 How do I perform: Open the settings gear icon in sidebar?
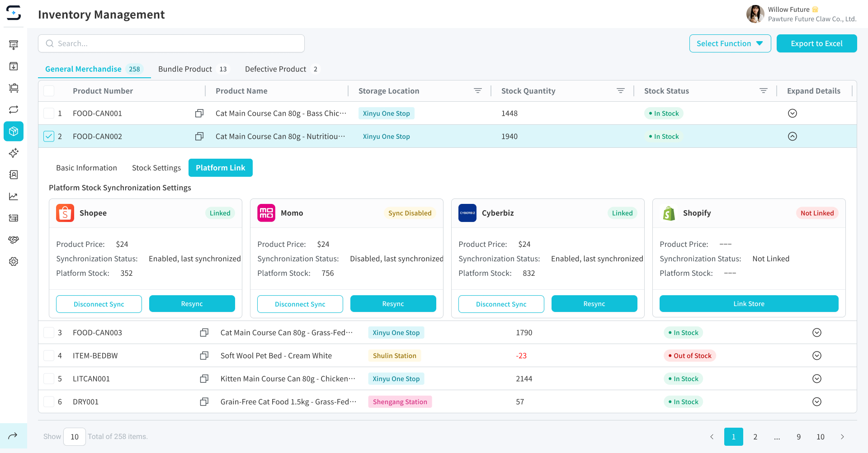click(14, 261)
